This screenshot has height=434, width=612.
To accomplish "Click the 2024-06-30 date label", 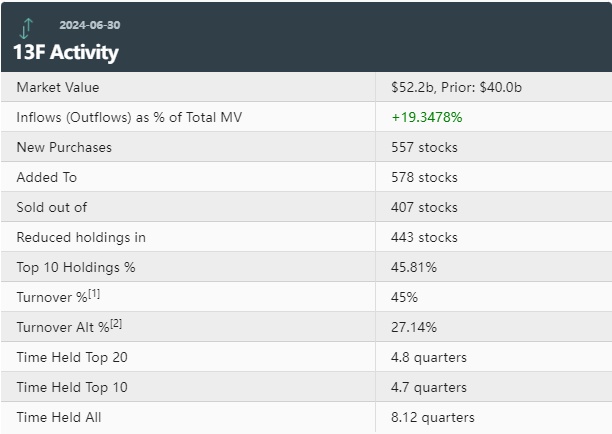I will [x=90, y=25].
